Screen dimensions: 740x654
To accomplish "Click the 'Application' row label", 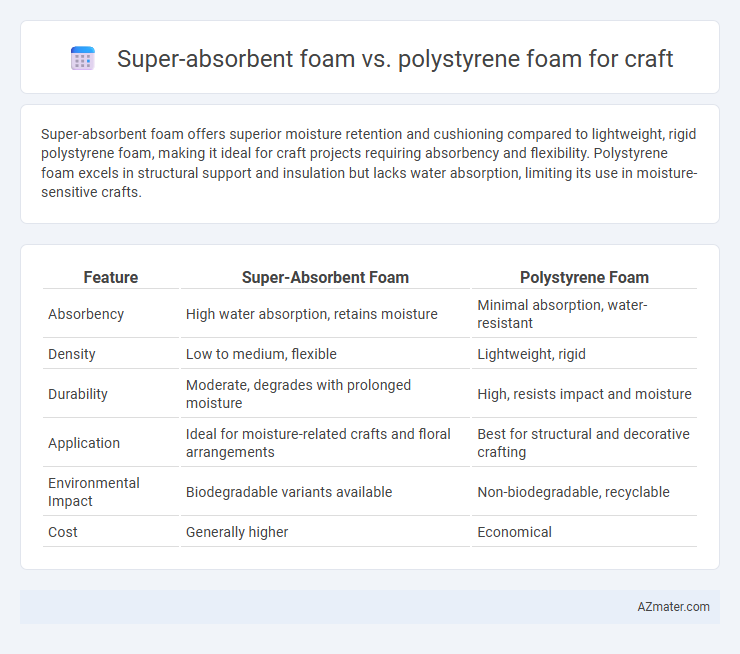I will coord(84,443).
